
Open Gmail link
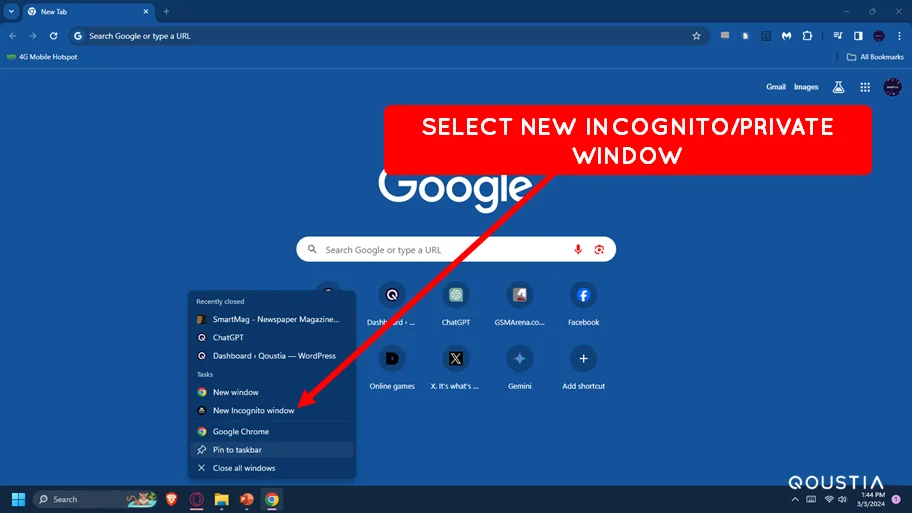pos(775,87)
